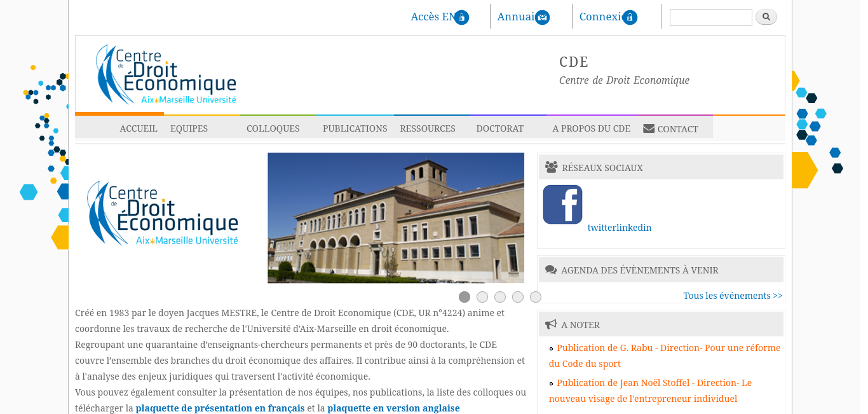The height and width of the screenshot is (414, 868).
Task: Open the RESSOURCES menu item
Action: coord(428,128)
